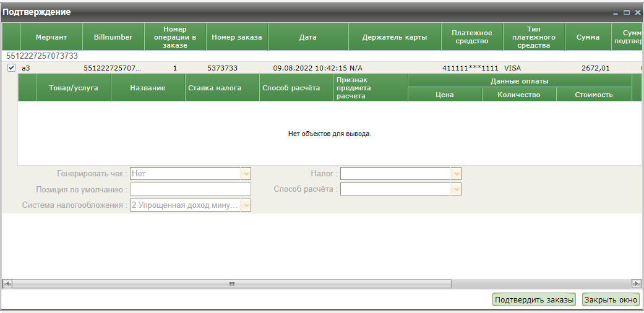Click the Сумма column header
The image size is (644, 313).
tap(587, 37)
